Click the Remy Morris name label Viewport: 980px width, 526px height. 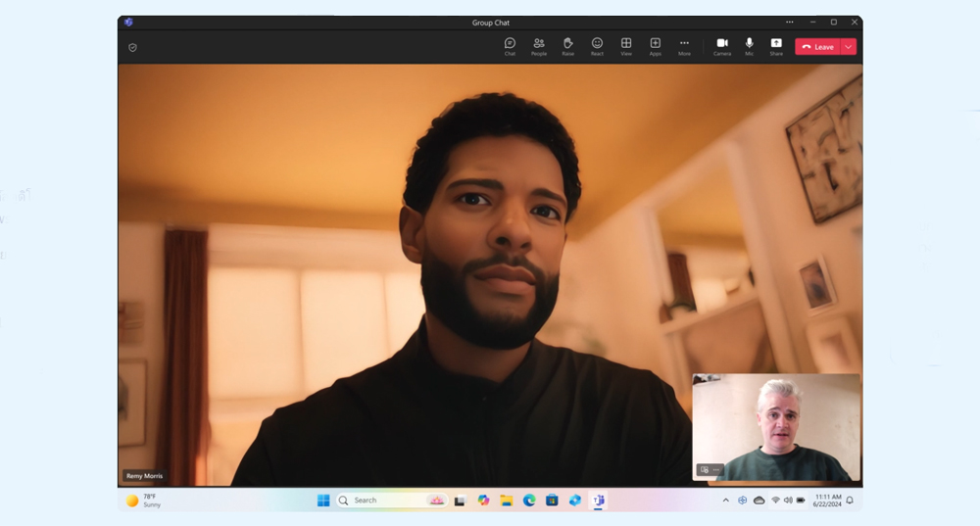(144, 476)
